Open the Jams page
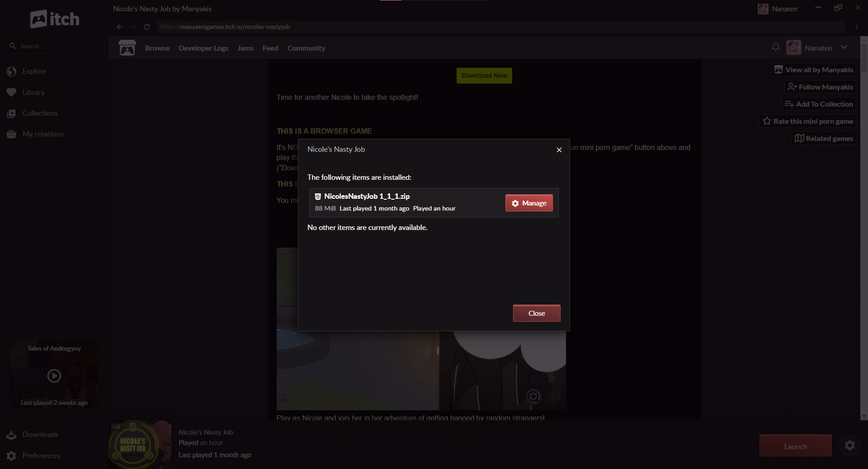868x469 pixels. (245, 48)
